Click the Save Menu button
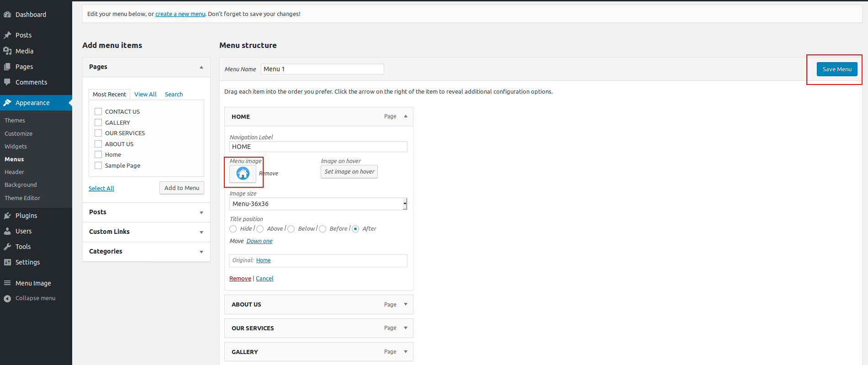 837,69
